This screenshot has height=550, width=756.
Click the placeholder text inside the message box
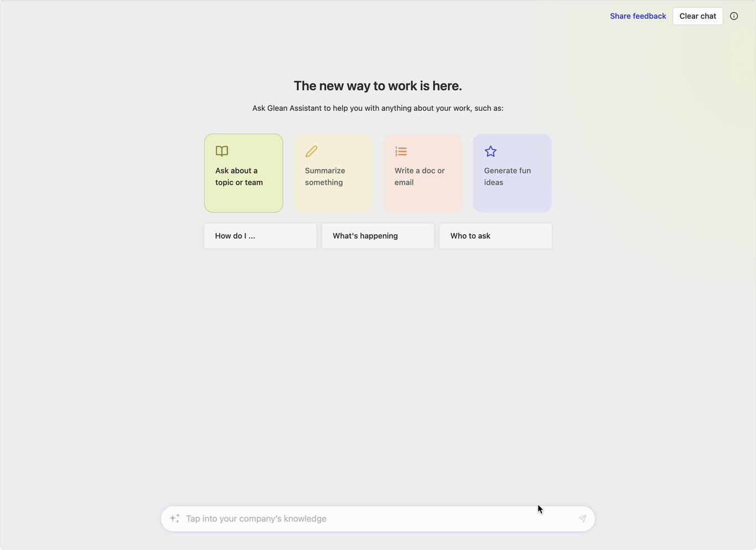point(256,518)
